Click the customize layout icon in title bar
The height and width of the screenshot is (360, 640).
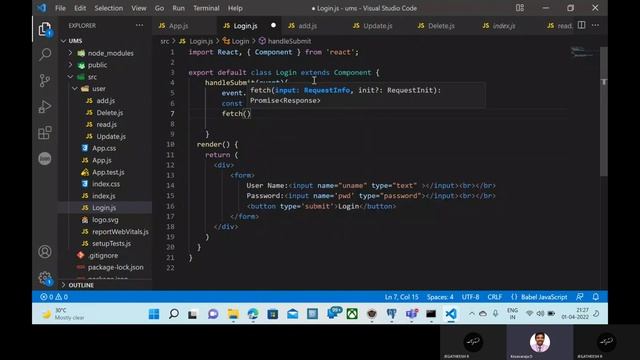pos(520,8)
